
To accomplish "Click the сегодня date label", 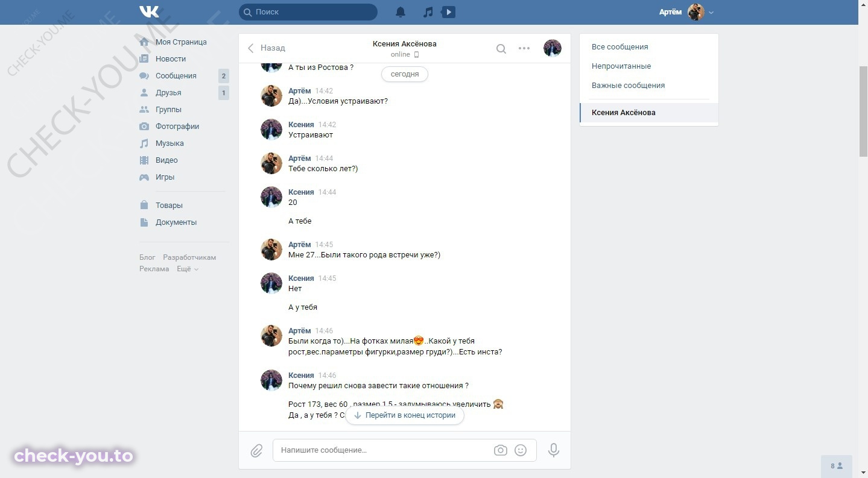I will point(405,74).
